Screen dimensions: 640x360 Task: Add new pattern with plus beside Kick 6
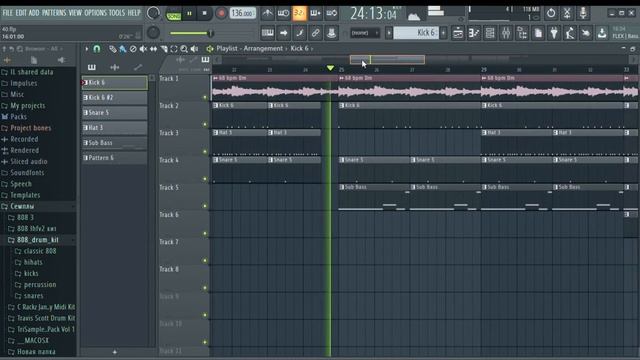tap(443, 33)
